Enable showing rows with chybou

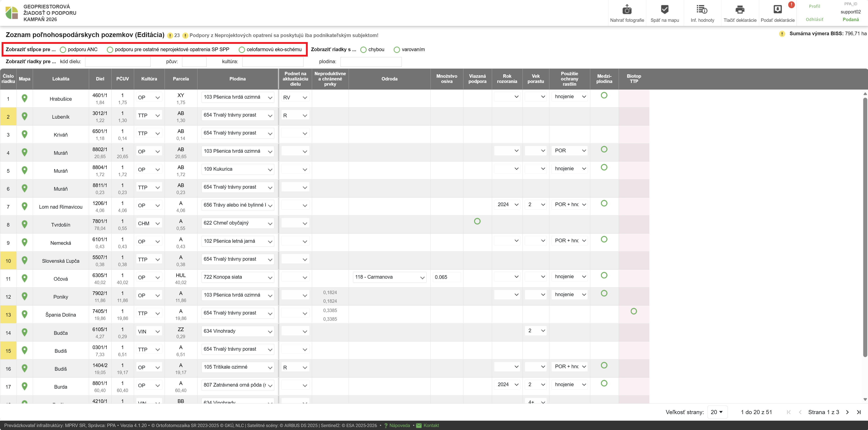tap(363, 50)
